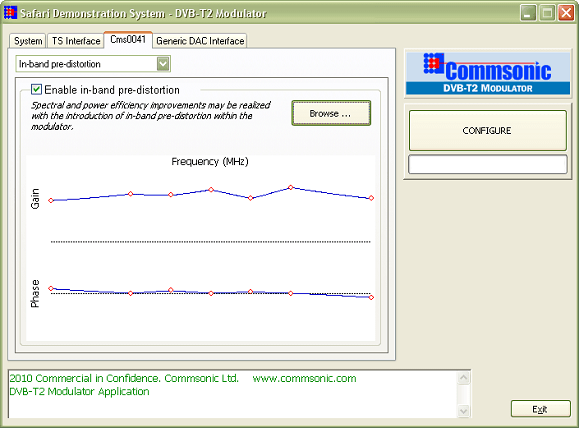Click log scrollbar up arrow
579x428 pixels.
463,378
